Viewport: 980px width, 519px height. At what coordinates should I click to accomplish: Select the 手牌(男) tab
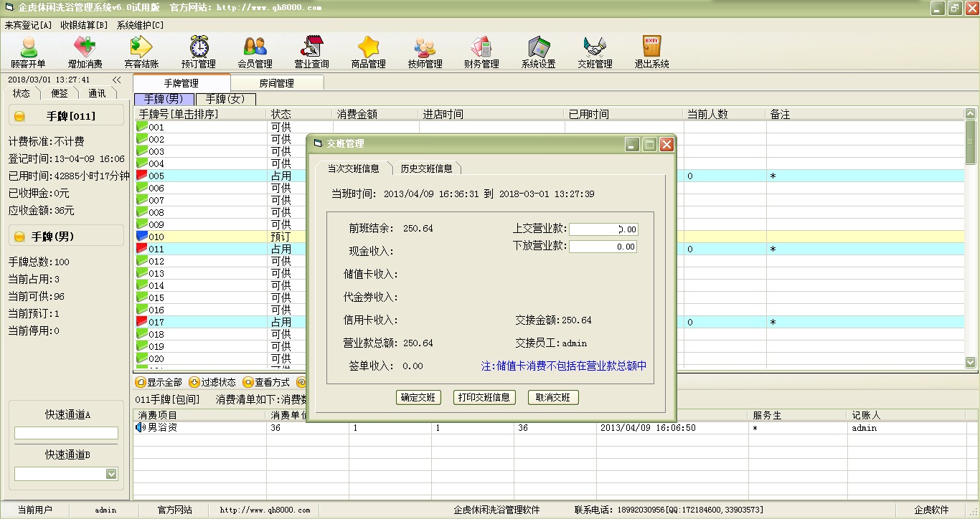click(164, 99)
